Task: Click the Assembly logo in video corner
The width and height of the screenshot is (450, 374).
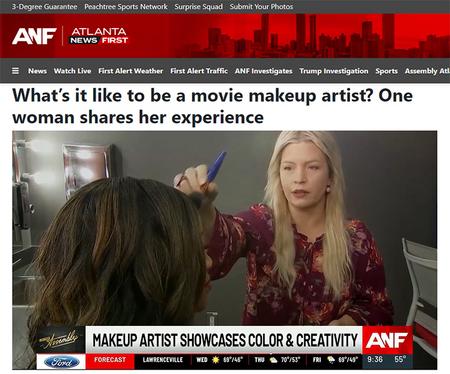Action: pos(59,340)
